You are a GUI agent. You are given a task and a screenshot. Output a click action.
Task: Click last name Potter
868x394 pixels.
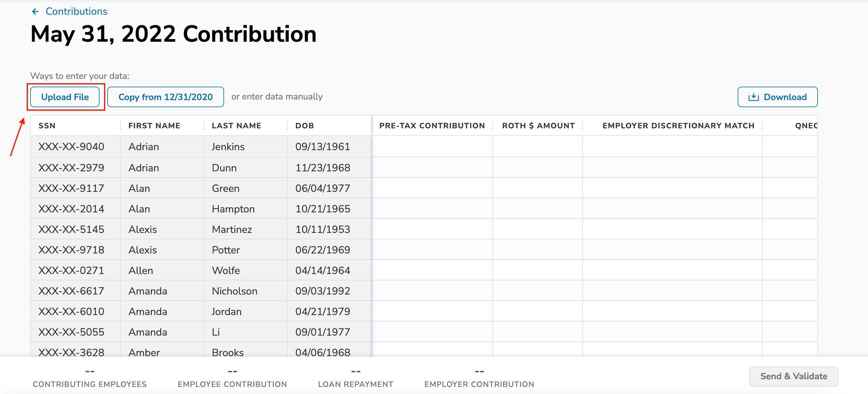tap(226, 250)
